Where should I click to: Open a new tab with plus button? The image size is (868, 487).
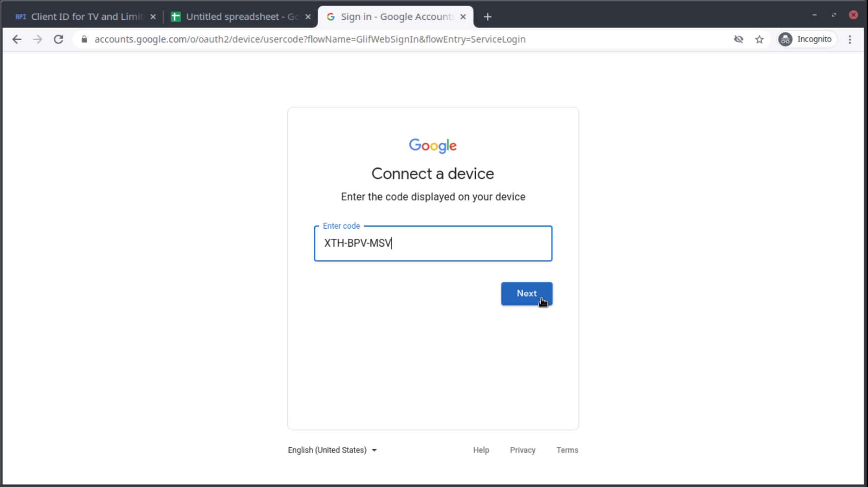(487, 17)
